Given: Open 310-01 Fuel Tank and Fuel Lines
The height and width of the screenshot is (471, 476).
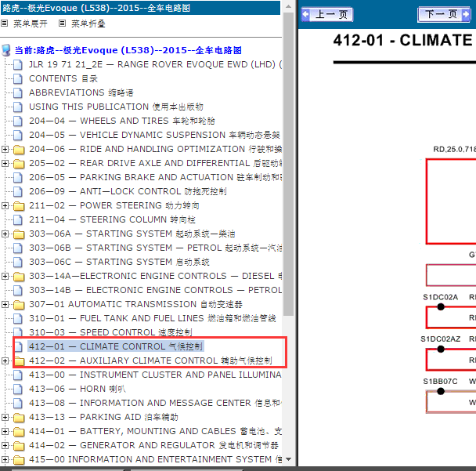Looking at the screenshot, I should click(153, 318).
